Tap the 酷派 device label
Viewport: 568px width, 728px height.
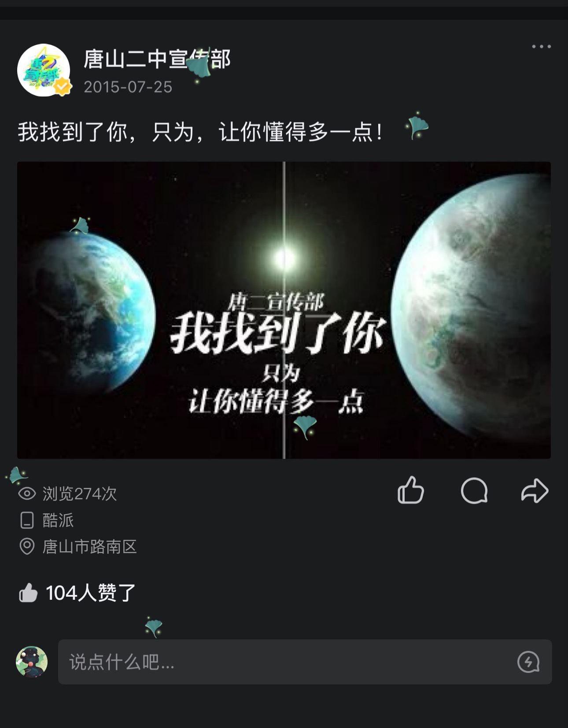58,520
